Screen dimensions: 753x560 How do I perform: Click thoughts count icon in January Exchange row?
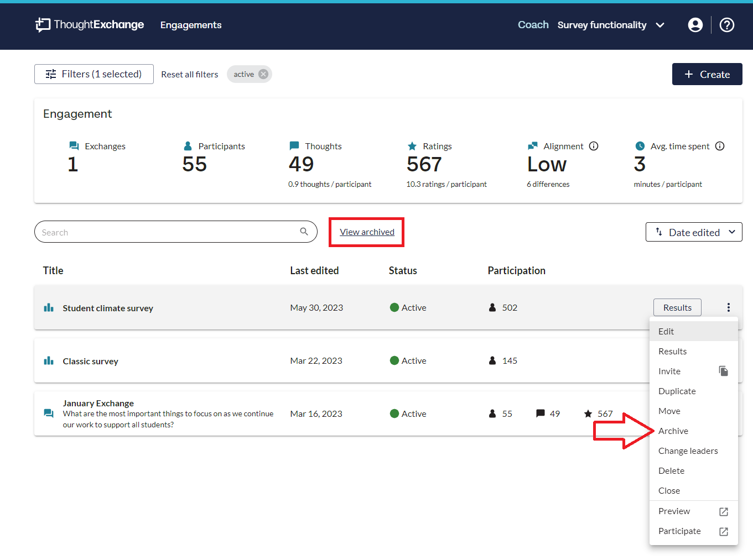pyautogui.click(x=541, y=414)
